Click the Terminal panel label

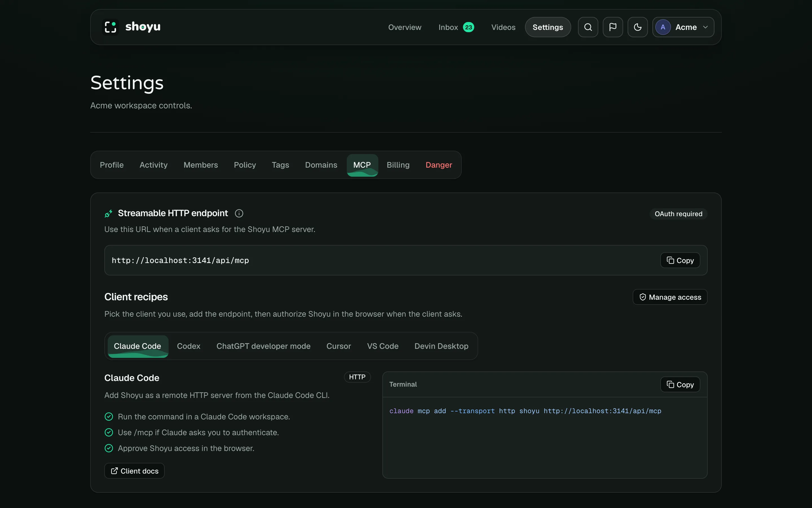tap(403, 384)
